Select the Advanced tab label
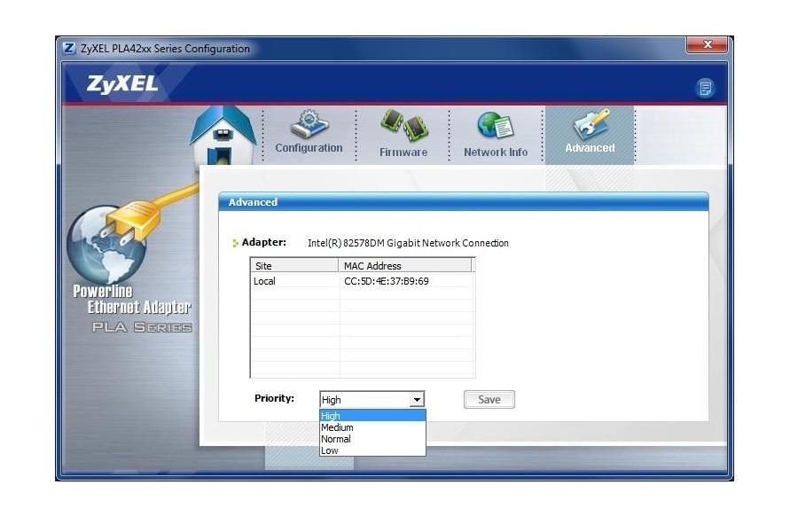 [x=590, y=148]
